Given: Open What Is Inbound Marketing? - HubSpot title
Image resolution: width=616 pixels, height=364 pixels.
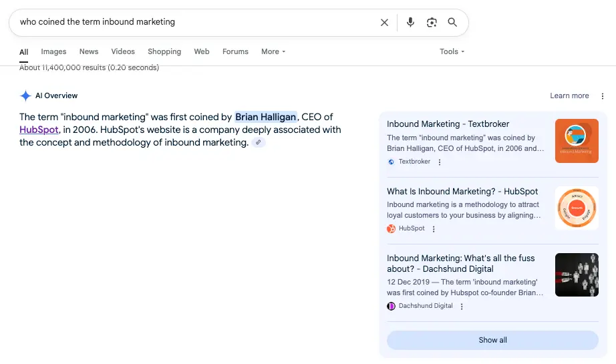Looking at the screenshot, I should [x=462, y=192].
